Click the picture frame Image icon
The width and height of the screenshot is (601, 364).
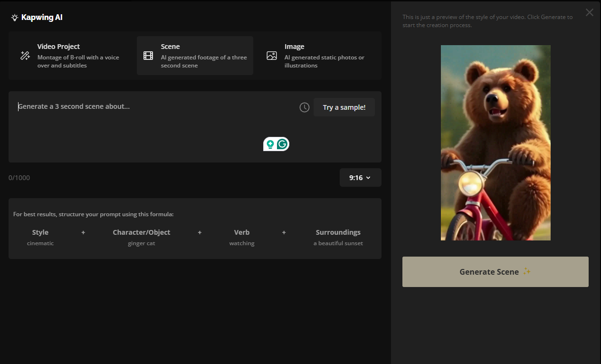click(x=272, y=56)
